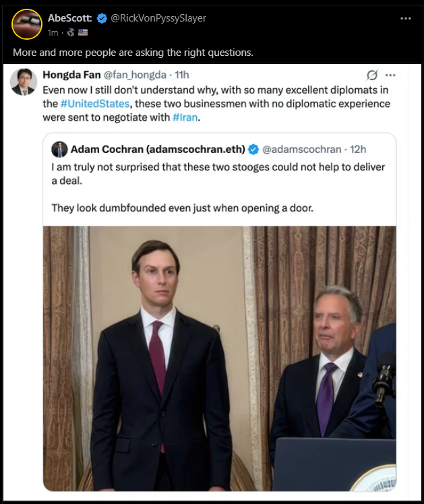
Task: Click the verified badge next to Adam Cochran
Action: click(x=253, y=149)
